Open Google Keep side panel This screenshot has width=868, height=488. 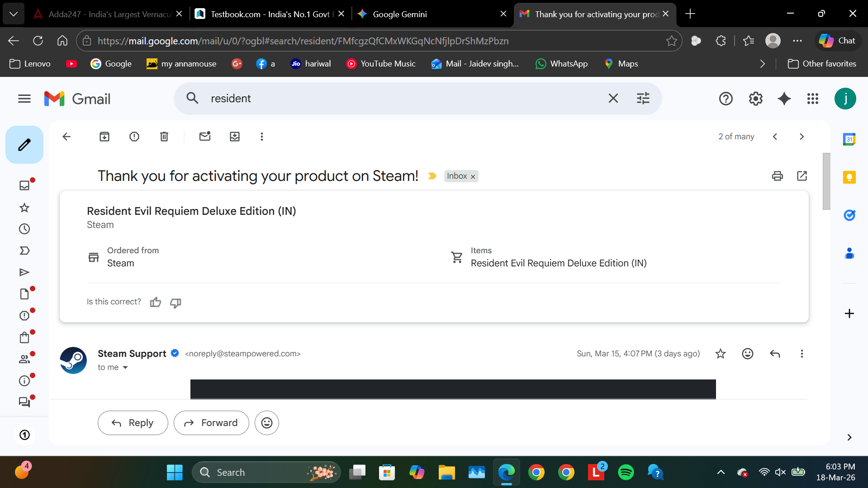[x=849, y=177]
